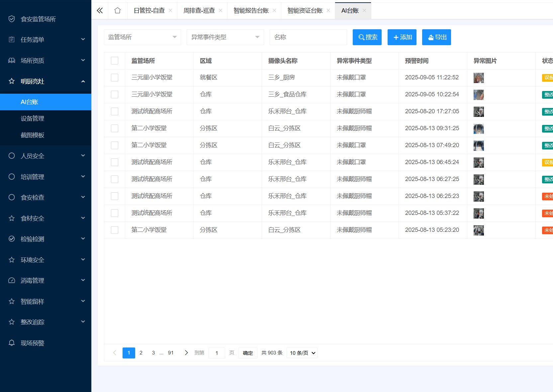Click the bell icon for 现场预警

(12, 343)
